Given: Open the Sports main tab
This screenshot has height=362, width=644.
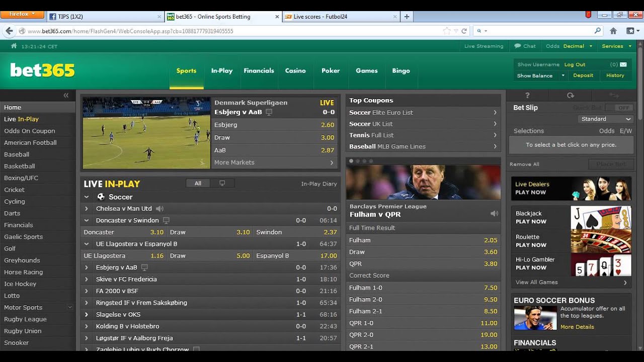Looking at the screenshot, I should [x=186, y=71].
